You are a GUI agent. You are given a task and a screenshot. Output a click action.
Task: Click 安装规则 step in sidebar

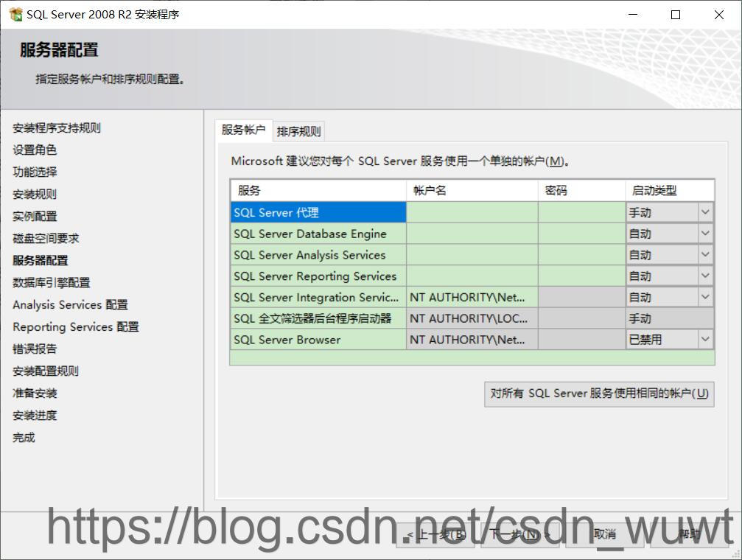[x=35, y=194]
